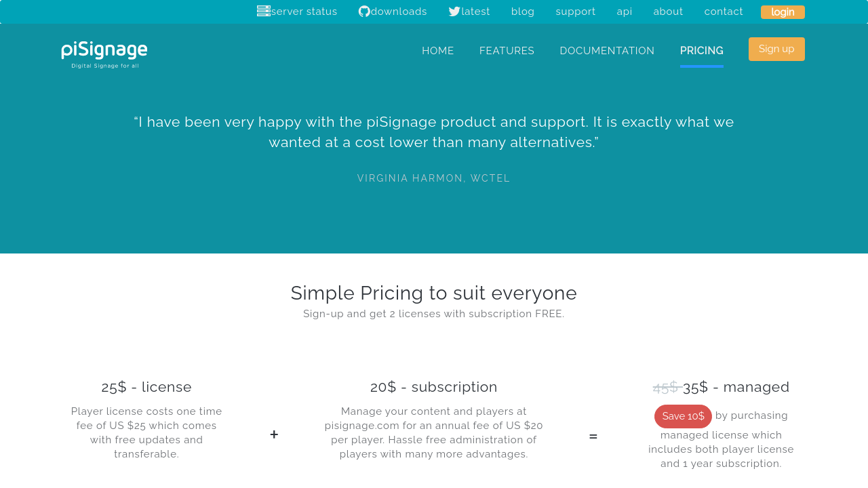Click the latest text link

coord(475,12)
